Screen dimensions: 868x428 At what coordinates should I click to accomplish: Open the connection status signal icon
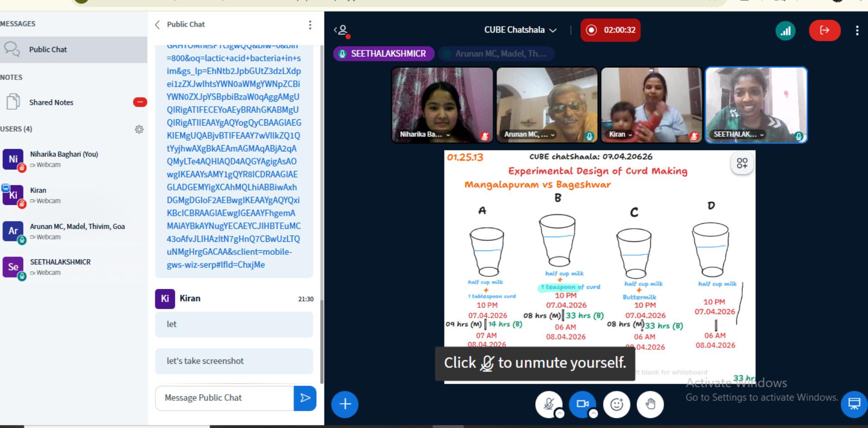pos(786,31)
